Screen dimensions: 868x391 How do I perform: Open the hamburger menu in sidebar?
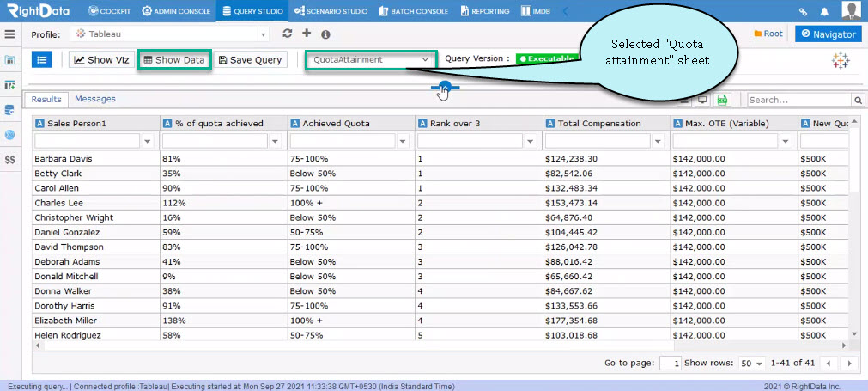[9, 34]
